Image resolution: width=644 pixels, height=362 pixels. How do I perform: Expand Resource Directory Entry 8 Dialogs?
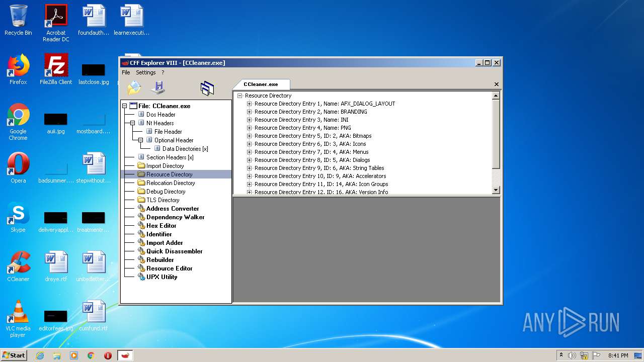[249, 160]
